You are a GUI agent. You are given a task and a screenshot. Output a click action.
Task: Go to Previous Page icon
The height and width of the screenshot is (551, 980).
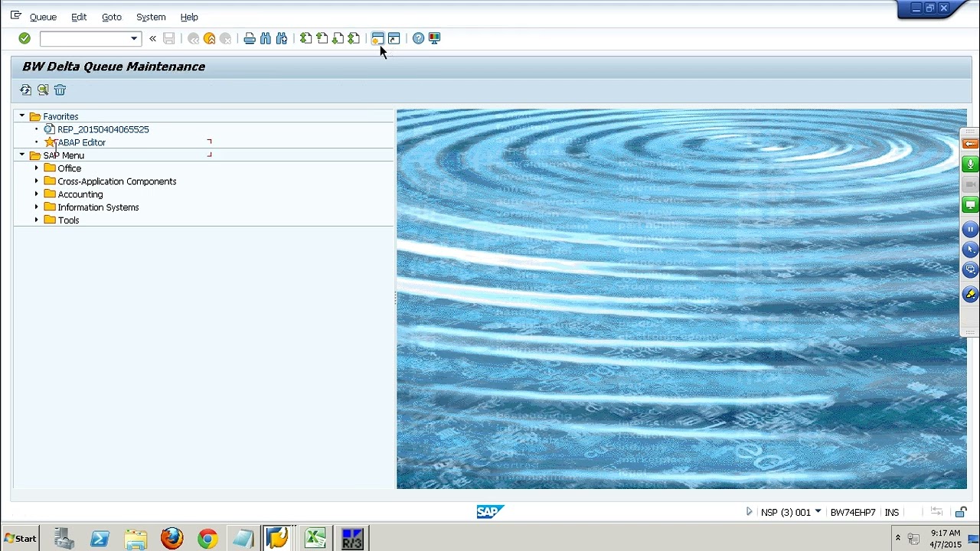click(322, 38)
